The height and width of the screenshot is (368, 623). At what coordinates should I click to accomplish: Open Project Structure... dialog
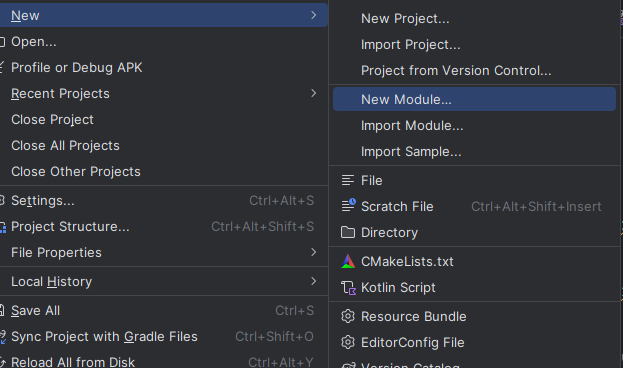163,227
